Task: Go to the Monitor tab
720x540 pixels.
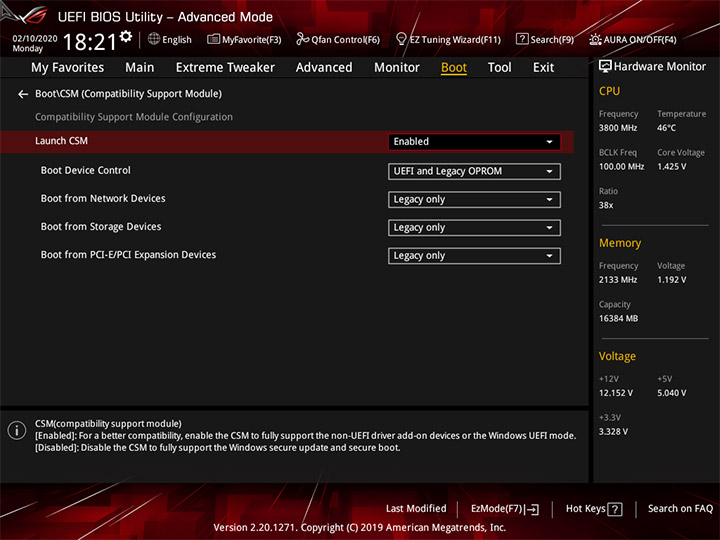Action: tap(397, 68)
